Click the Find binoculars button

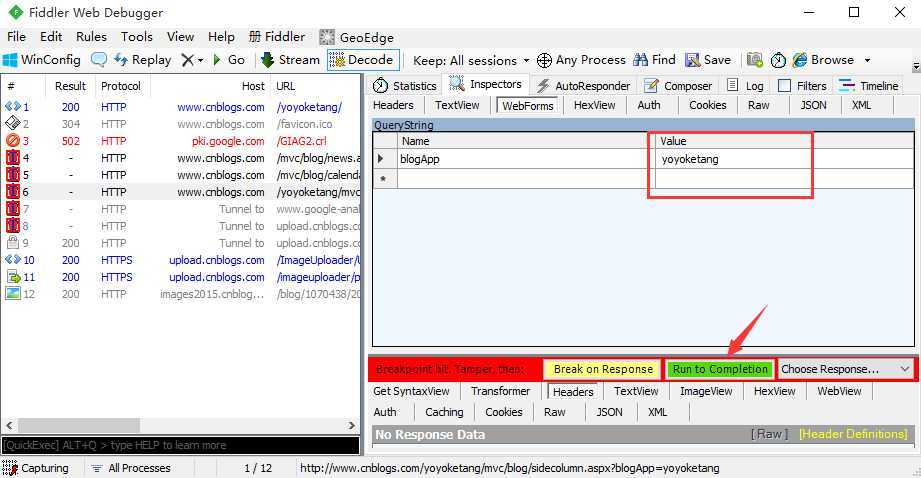(x=655, y=59)
